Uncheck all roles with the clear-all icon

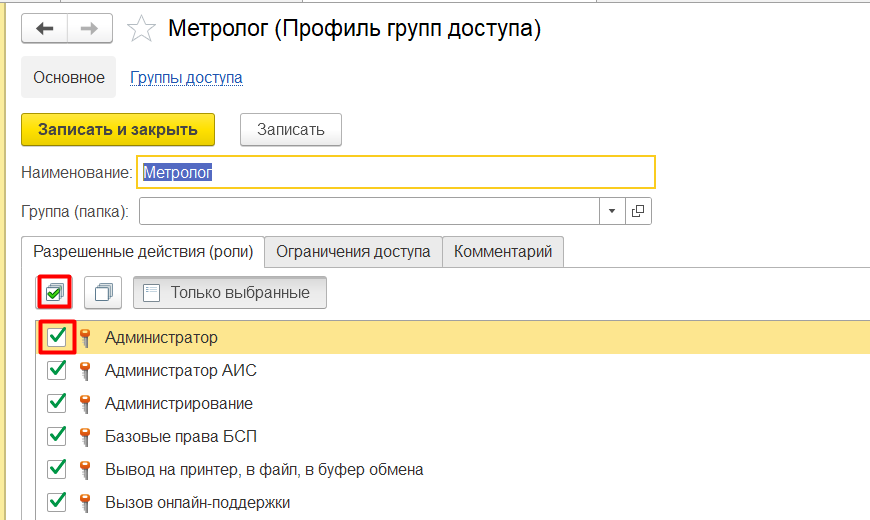pos(103,292)
